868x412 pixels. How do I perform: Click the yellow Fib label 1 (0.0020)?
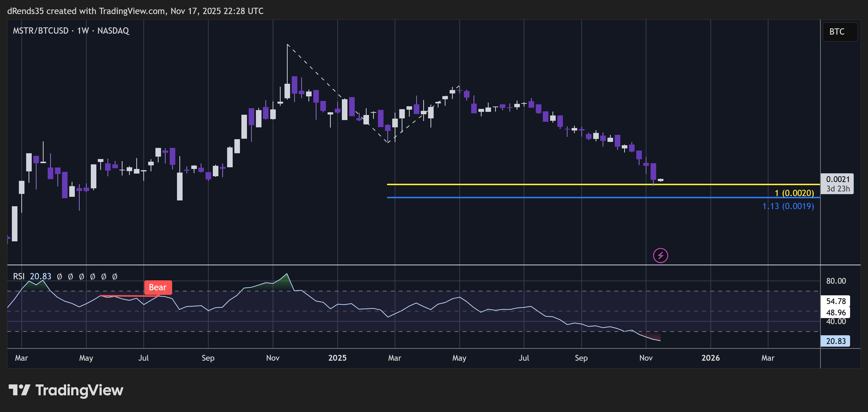pos(794,193)
